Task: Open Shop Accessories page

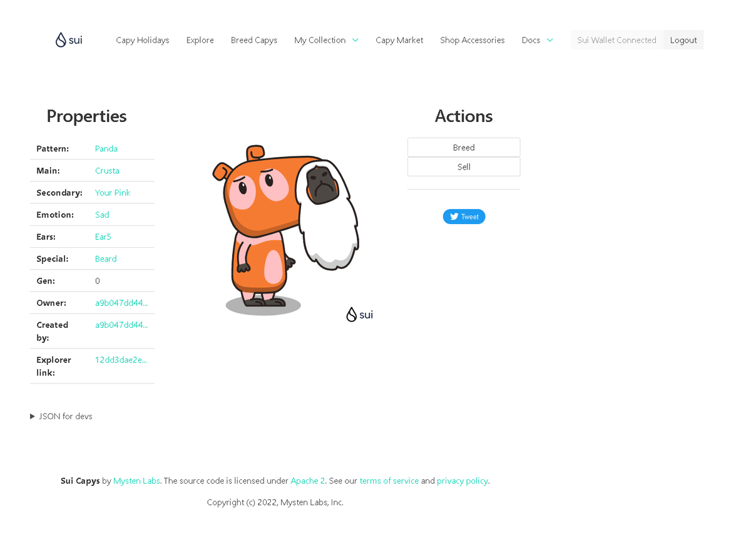Action: coord(473,40)
